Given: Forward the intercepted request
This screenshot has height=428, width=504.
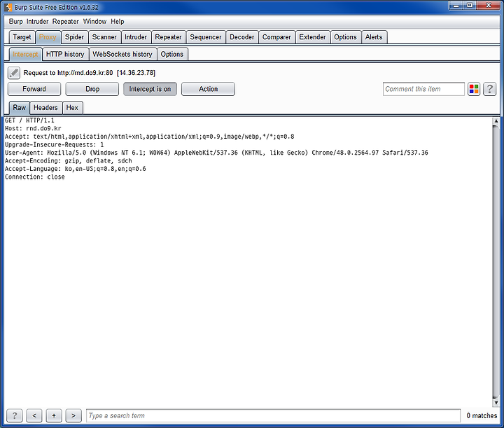Looking at the screenshot, I should [x=34, y=89].
